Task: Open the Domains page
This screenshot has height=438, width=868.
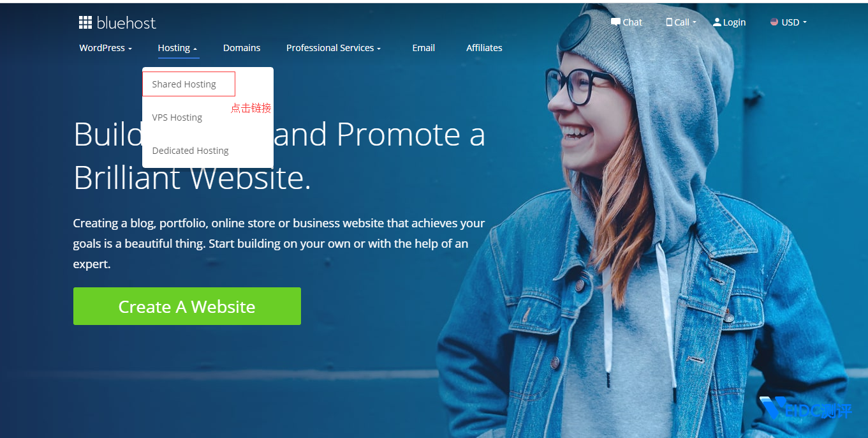Action: pos(242,48)
